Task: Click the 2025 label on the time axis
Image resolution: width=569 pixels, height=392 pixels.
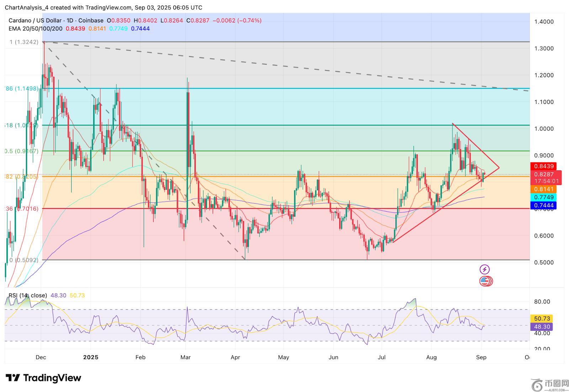Action: [x=91, y=357]
